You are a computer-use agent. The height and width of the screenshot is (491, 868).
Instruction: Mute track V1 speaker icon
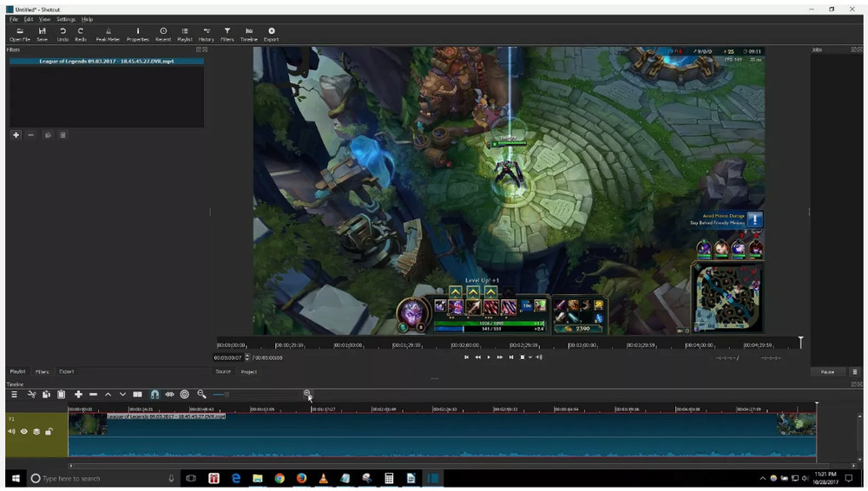click(x=11, y=431)
